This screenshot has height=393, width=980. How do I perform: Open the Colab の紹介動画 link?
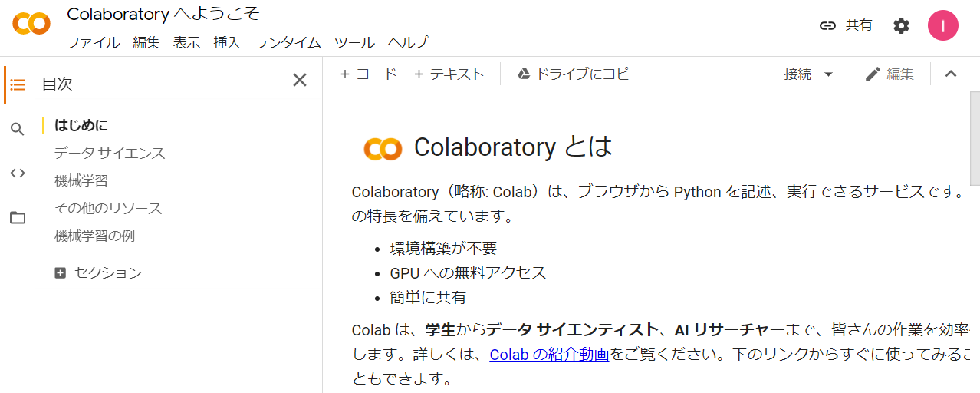click(549, 355)
